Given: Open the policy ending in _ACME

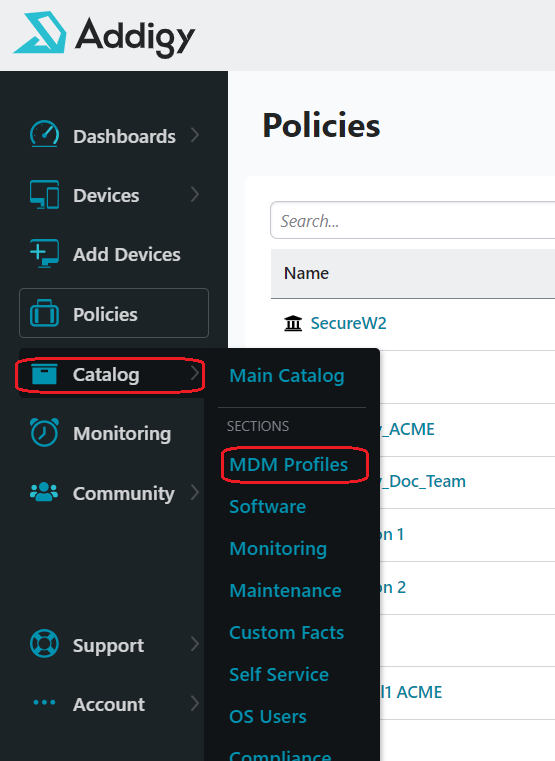Looking at the screenshot, I should 408,429.
